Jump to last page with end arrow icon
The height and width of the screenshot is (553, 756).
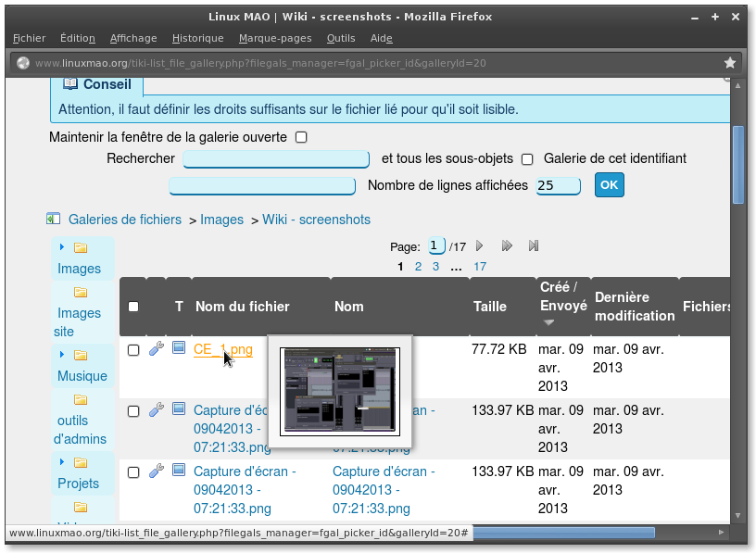(x=534, y=246)
